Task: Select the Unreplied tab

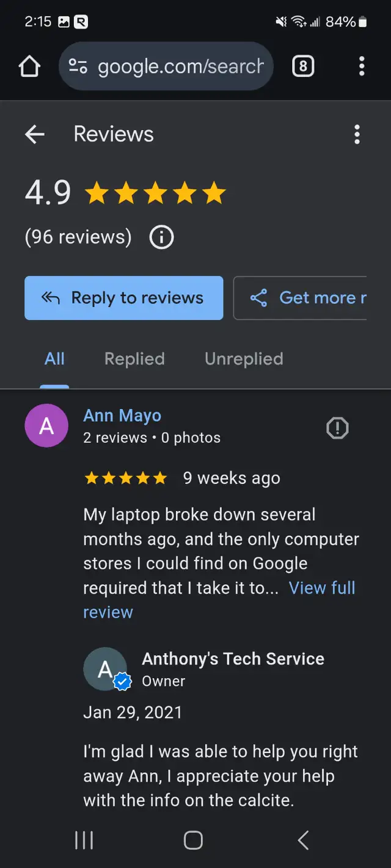Action: tap(244, 359)
